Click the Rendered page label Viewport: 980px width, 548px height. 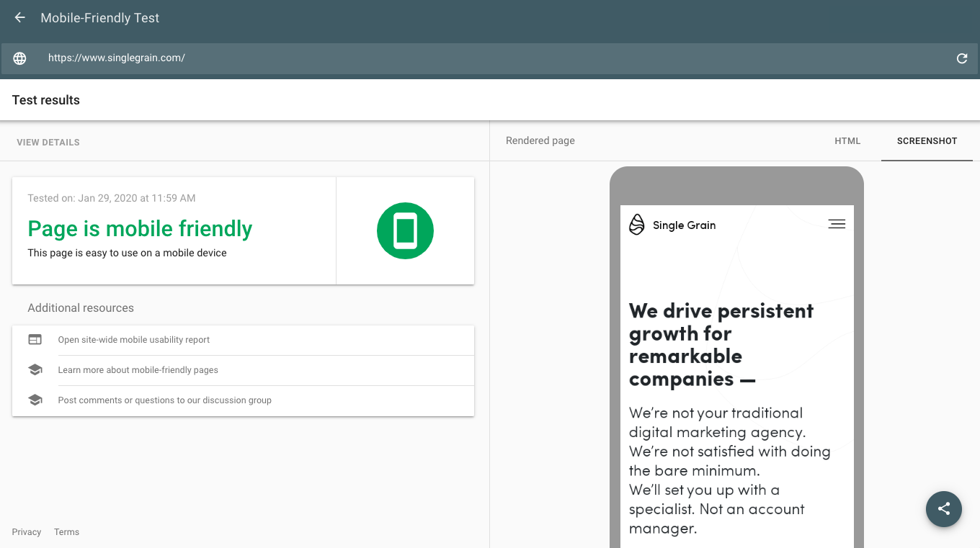point(540,140)
